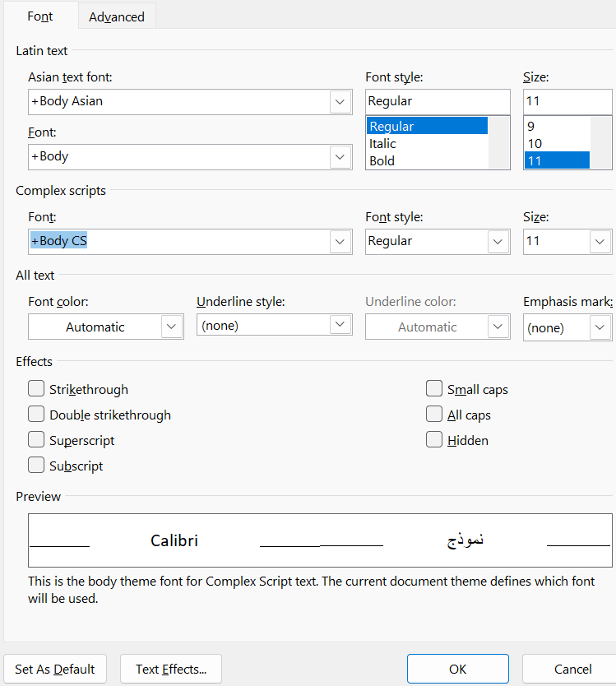Open the Underline color dropdown
Screen dimensions: 616x686
[x=498, y=327]
